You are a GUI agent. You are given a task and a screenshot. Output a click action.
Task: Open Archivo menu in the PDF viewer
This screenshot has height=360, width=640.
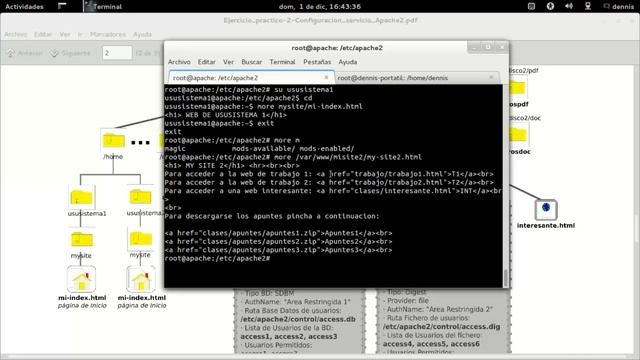click(16, 35)
